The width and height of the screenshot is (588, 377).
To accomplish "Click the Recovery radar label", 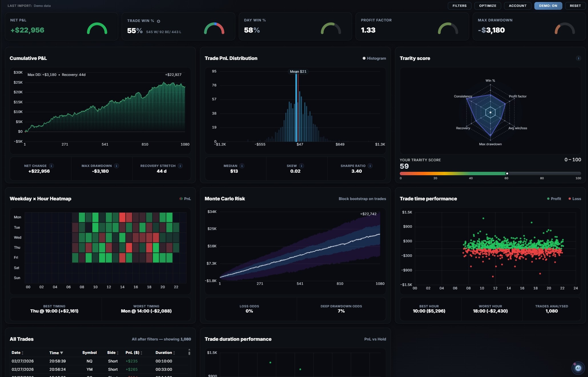I will (463, 128).
